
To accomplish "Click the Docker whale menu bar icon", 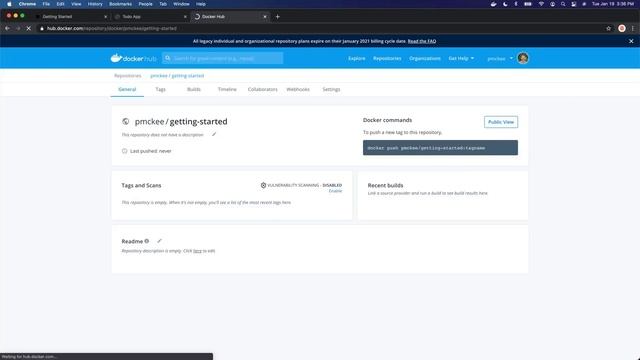I will pyautogui.click(x=493, y=4).
